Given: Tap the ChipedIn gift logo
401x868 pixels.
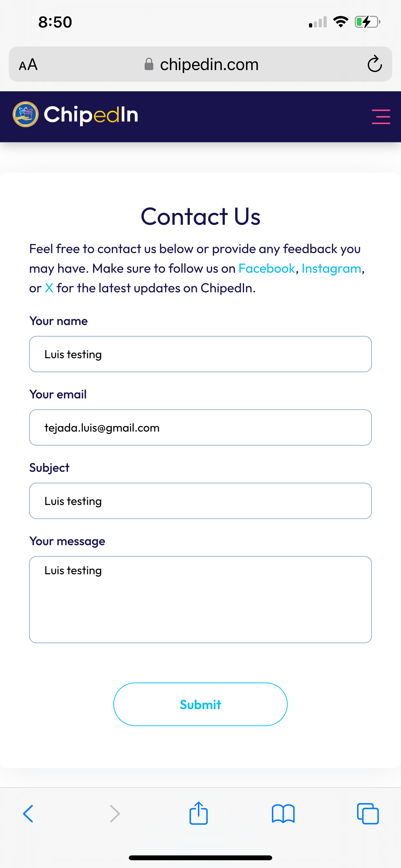Looking at the screenshot, I should pos(26,115).
